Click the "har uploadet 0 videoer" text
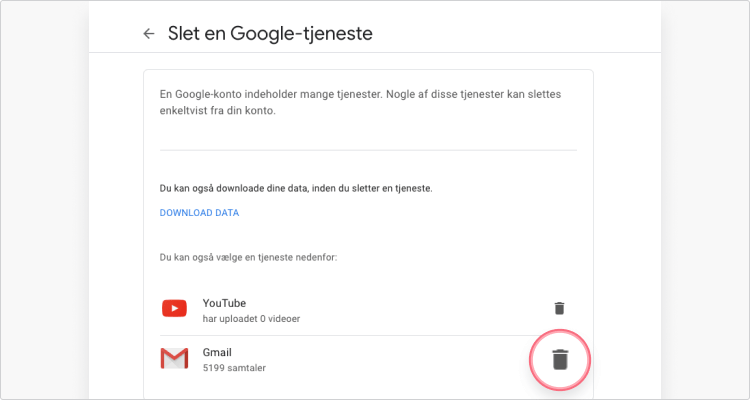750x400 pixels. [252, 319]
